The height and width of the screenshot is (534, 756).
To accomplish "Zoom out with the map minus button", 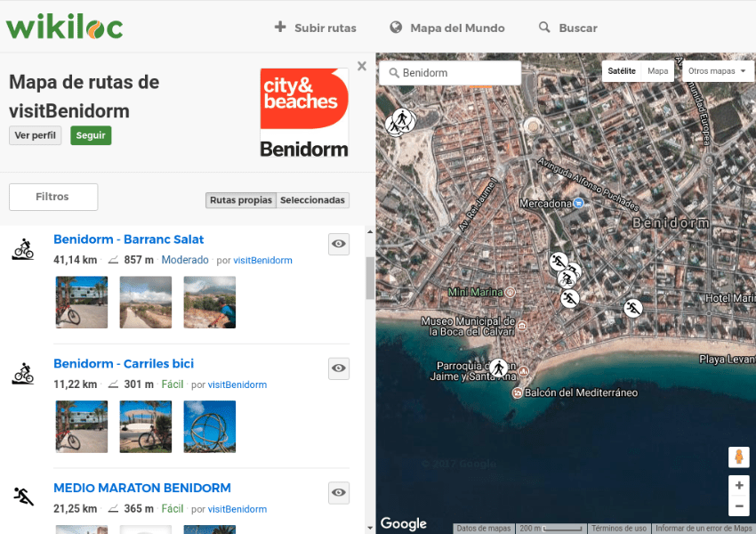I will click(x=738, y=507).
